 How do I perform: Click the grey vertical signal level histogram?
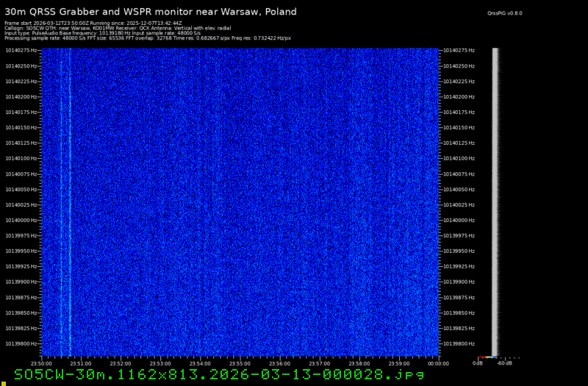pos(495,199)
